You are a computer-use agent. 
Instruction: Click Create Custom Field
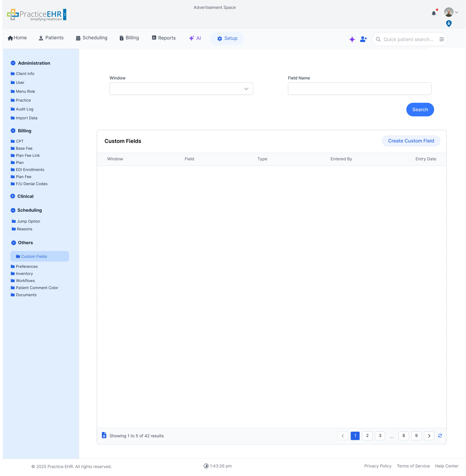411,141
